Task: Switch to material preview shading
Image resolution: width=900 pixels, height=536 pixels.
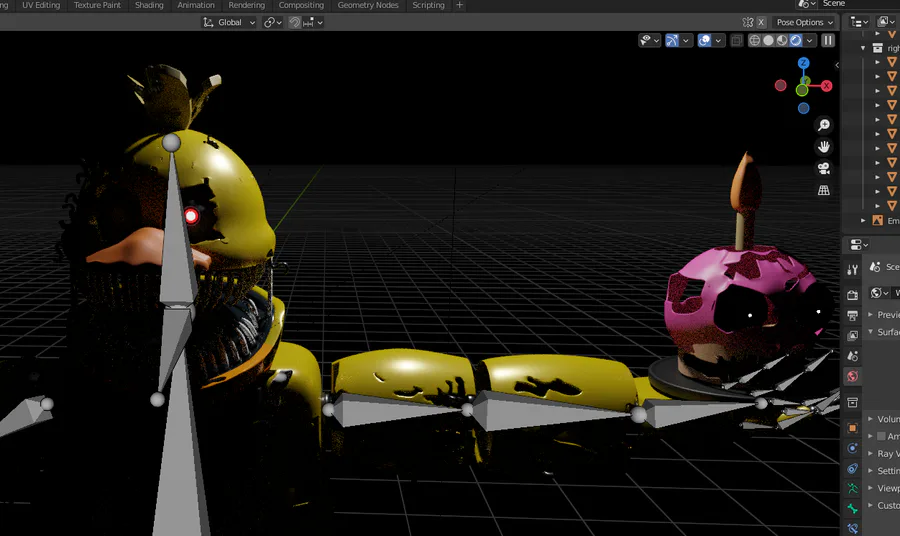Action: tap(782, 40)
